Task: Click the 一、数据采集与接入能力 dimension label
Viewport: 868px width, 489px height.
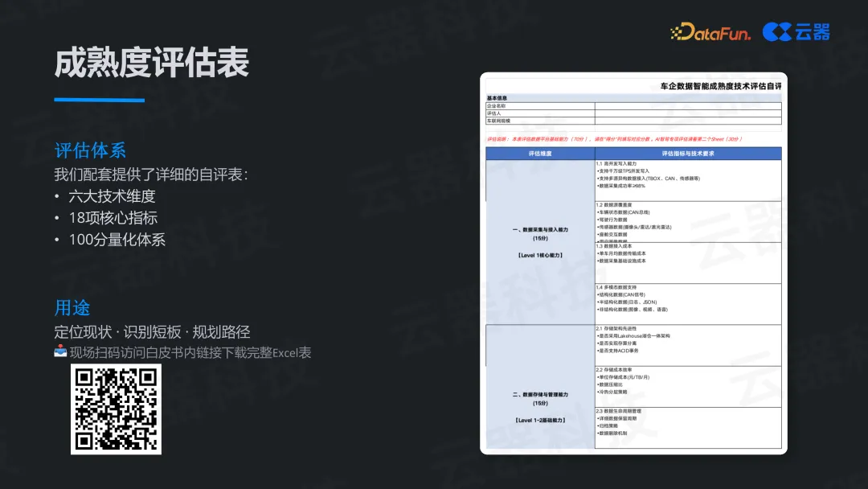Action: 540,229
